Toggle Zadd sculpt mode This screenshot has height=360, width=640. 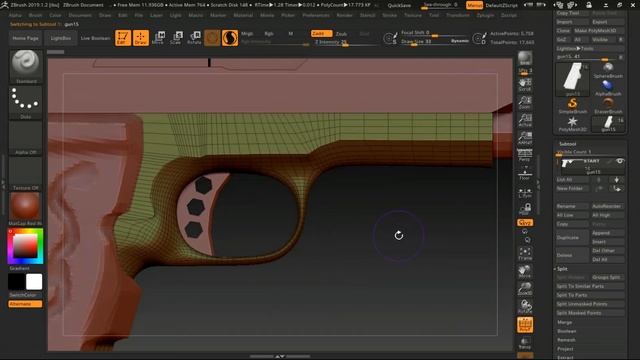pos(321,33)
